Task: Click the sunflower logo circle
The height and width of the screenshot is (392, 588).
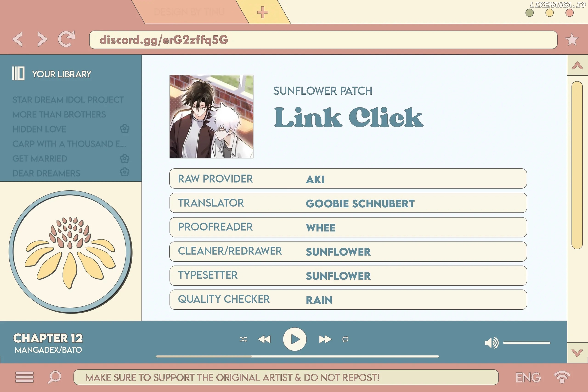Action: [x=70, y=252]
